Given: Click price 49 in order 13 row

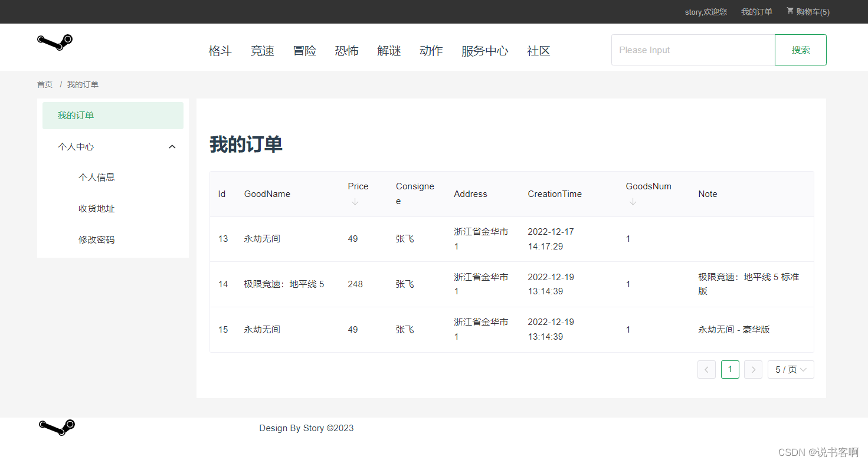Looking at the screenshot, I should 353,239.
